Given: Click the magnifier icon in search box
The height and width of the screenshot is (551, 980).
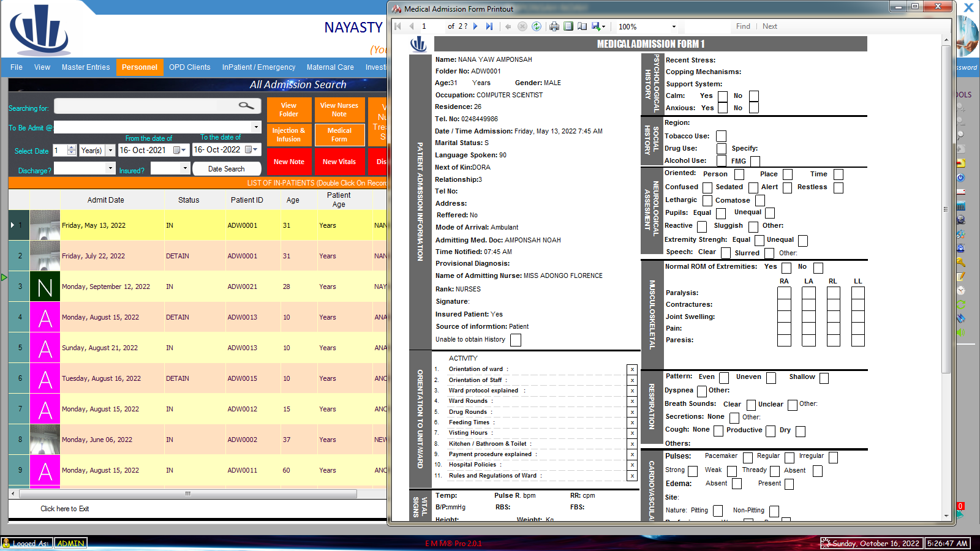Looking at the screenshot, I should 246,106.
